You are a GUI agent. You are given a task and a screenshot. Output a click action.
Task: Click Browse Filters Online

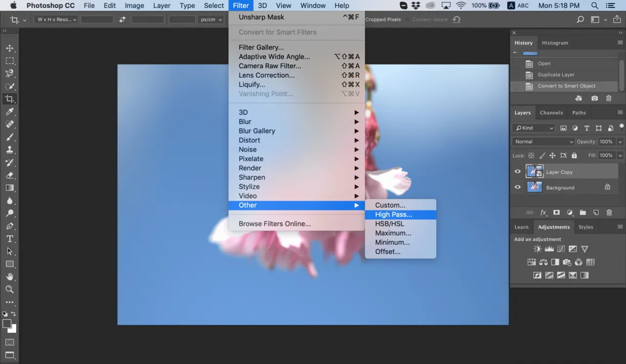point(274,224)
